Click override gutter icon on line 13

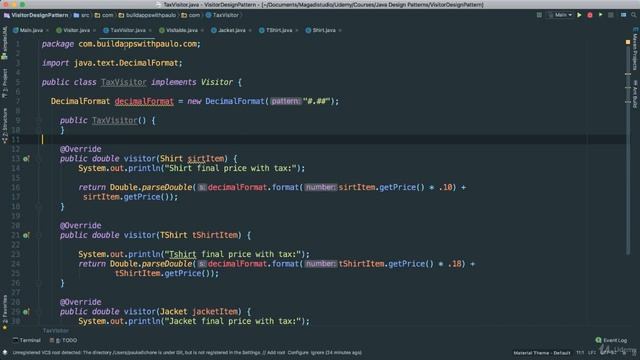(x=26, y=158)
